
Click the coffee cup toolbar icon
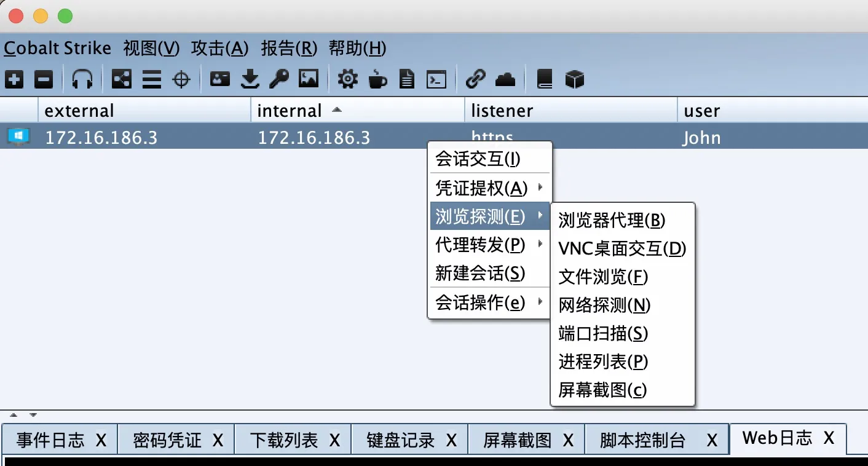pos(377,79)
